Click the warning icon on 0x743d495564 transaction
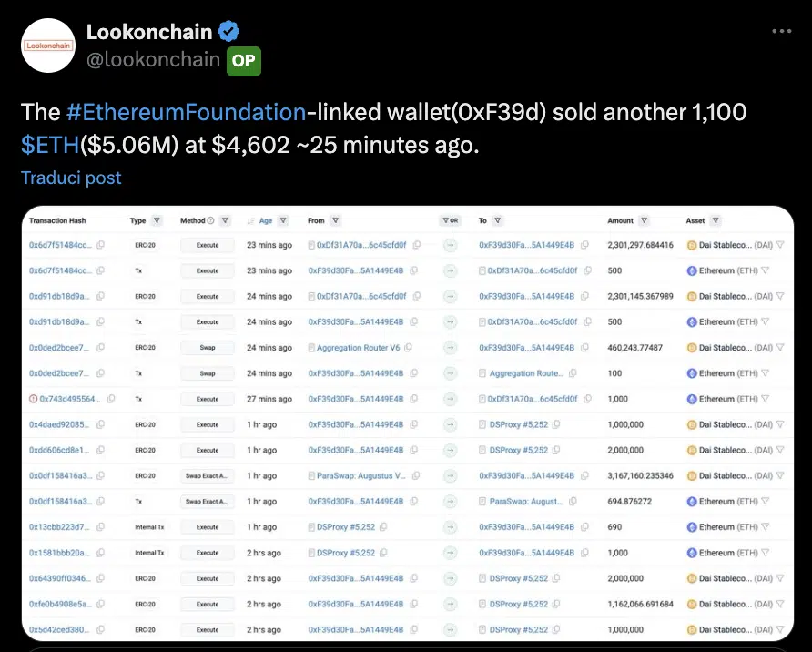The image size is (812, 652). point(33,399)
